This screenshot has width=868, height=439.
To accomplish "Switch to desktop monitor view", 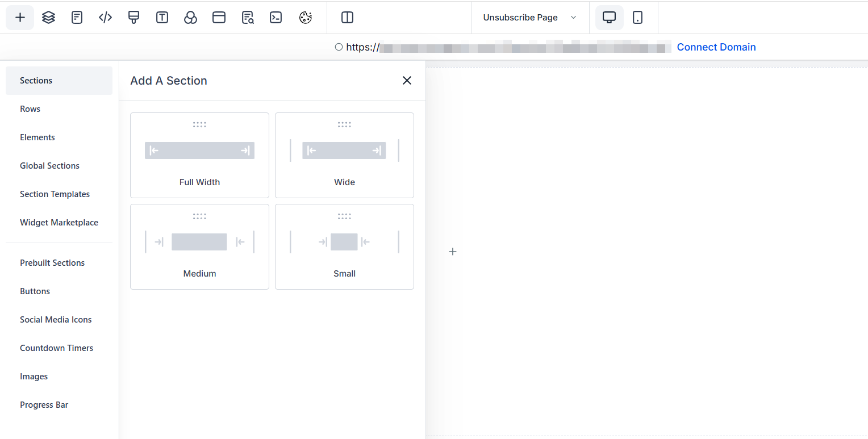I will pyautogui.click(x=609, y=18).
